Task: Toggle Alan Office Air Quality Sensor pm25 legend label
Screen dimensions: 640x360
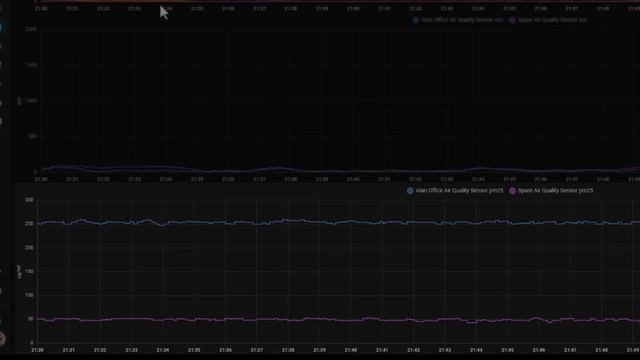Action: point(459,191)
